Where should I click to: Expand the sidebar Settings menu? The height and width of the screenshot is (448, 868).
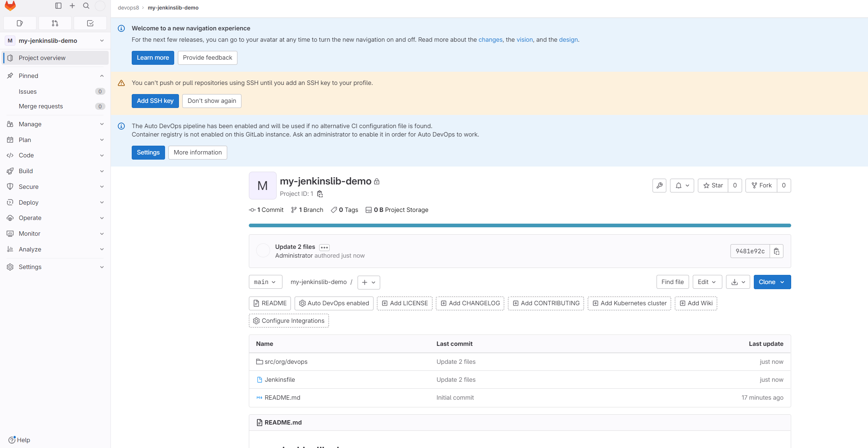pyautogui.click(x=56, y=267)
